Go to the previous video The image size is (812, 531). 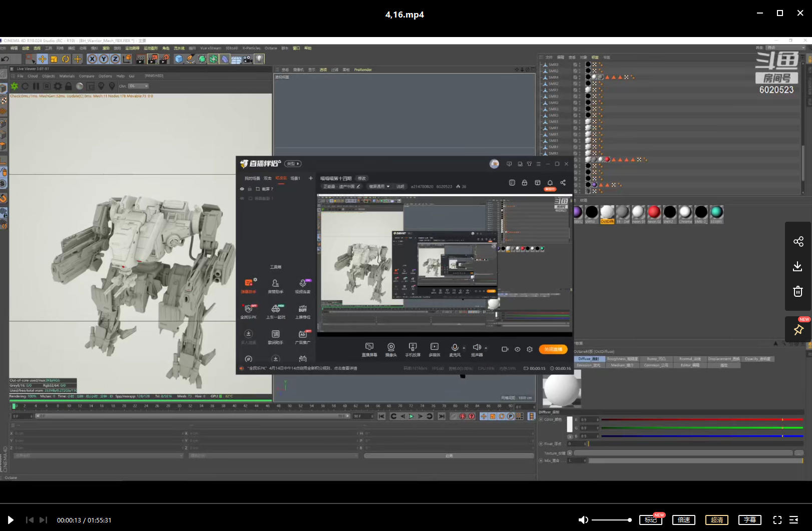[30, 520]
